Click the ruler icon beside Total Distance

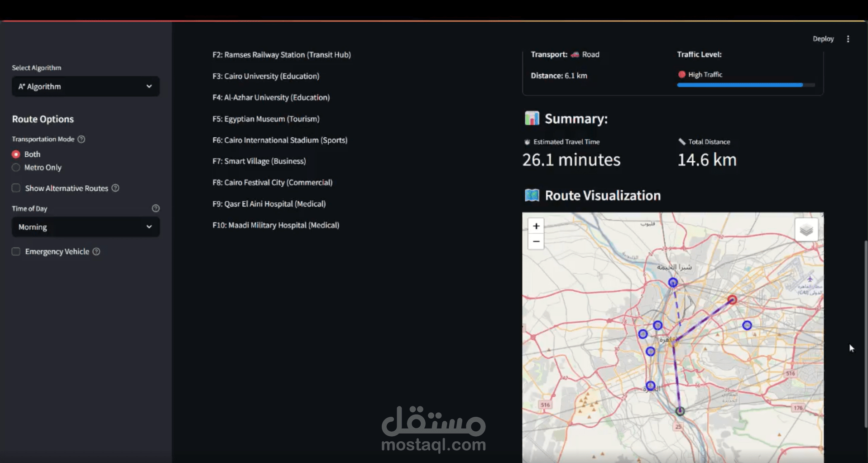coord(682,142)
